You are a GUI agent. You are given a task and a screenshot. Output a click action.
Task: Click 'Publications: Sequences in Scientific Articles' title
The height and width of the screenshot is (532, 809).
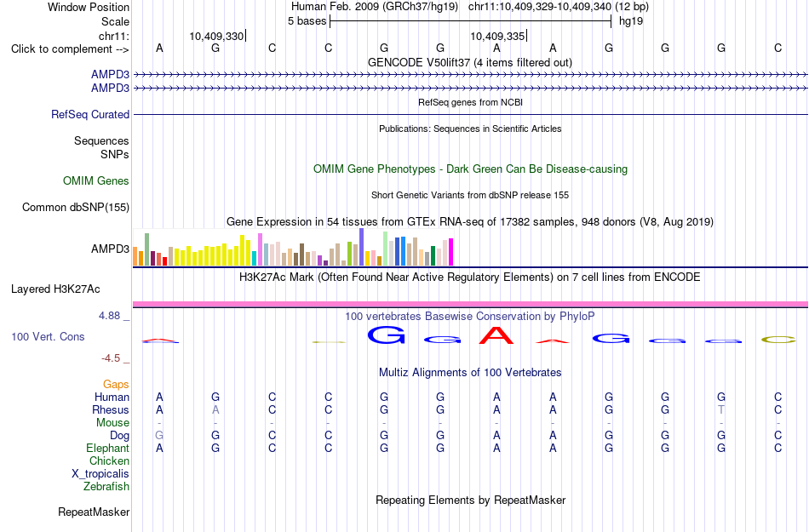470,129
